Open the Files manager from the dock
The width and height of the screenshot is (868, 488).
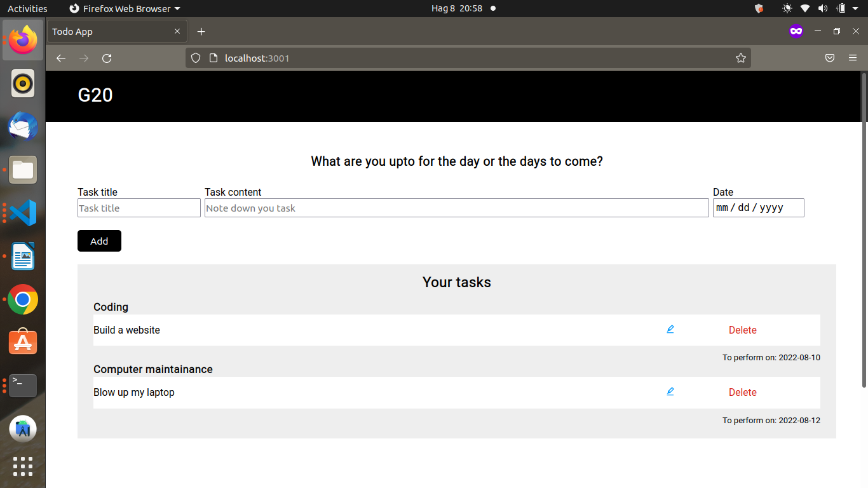coord(23,170)
